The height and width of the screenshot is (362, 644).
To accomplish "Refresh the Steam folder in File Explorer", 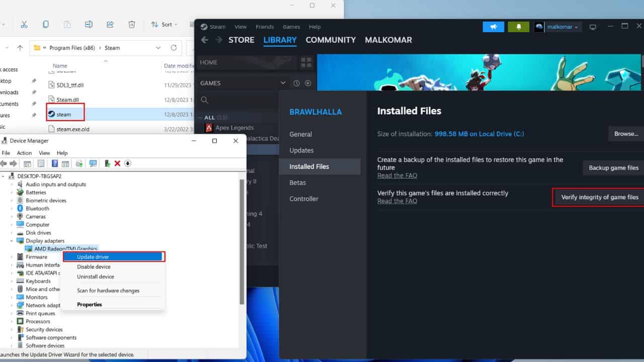I will click(174, 48).
